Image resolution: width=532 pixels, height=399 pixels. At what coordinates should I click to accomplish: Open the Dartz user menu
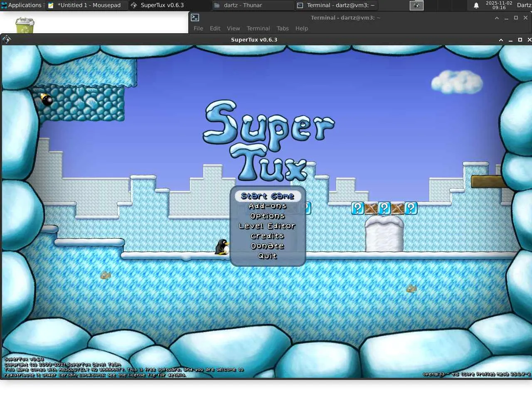524,5
